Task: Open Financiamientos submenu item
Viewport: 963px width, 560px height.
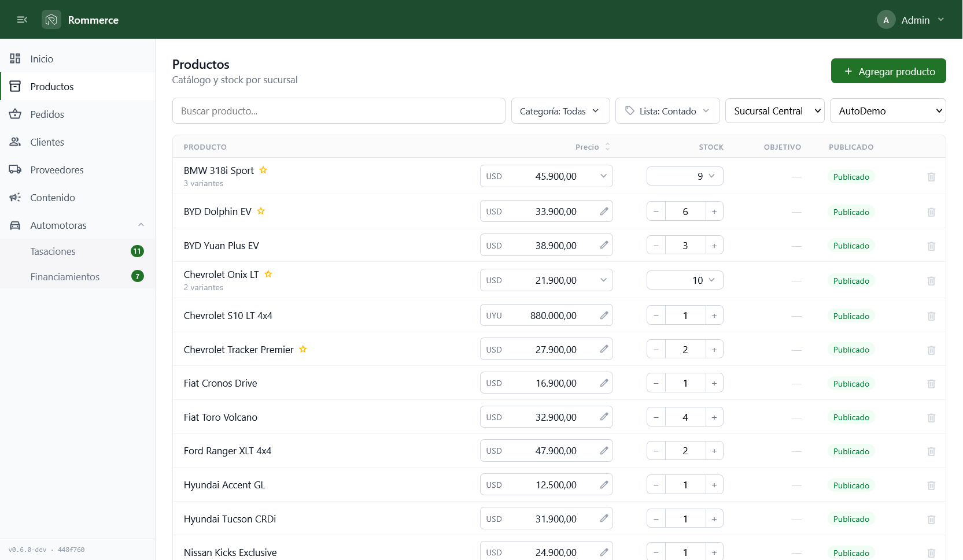Action: click(x=78, y=277)
